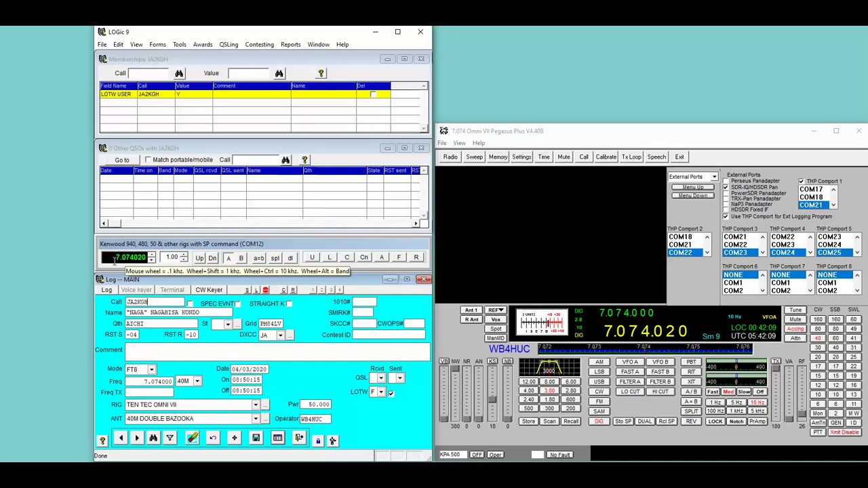Viewport: 868px width, 488px height.
Task: Click Xmit Disable button in Pegasus
Action: click(x=844, y=432)
